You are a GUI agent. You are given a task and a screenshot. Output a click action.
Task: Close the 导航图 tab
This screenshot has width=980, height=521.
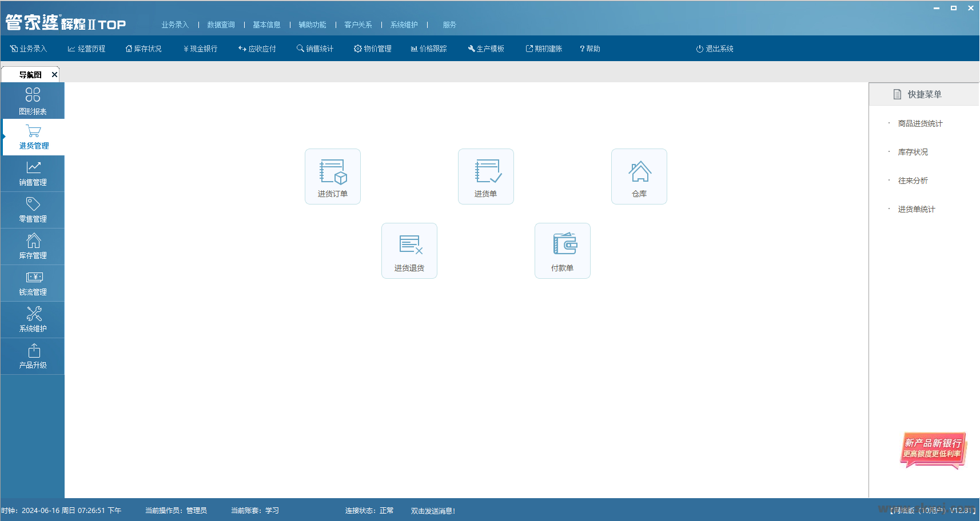[54, 74]
